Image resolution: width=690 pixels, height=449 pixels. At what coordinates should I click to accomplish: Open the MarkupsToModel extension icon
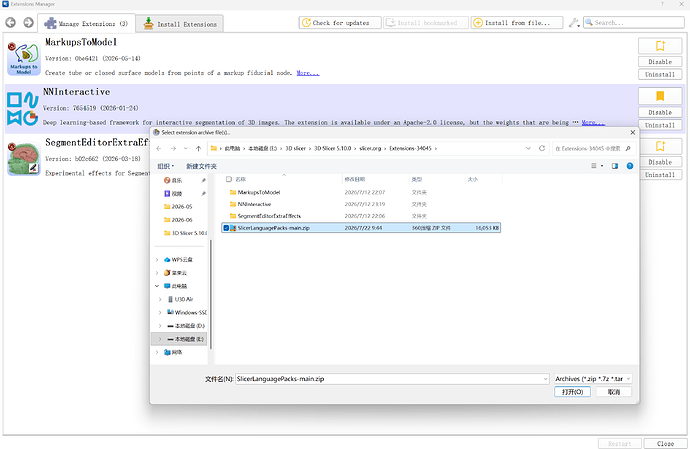(24, 59)
